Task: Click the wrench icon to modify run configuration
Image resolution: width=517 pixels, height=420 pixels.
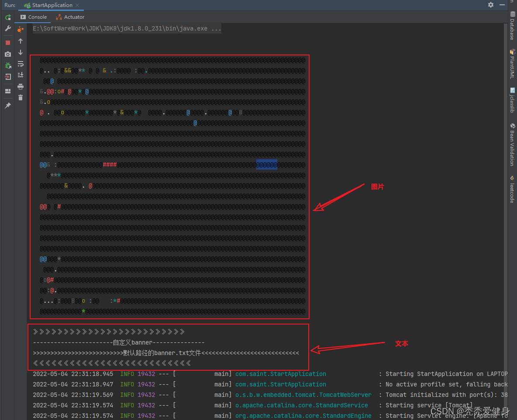Action: pyautogui.click(x=8, y=28)
